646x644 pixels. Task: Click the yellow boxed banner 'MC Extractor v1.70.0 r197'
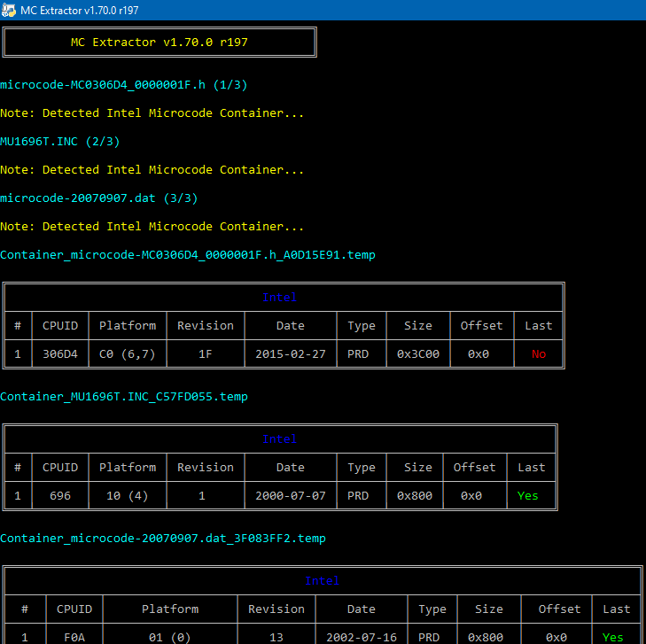point(159,42)
